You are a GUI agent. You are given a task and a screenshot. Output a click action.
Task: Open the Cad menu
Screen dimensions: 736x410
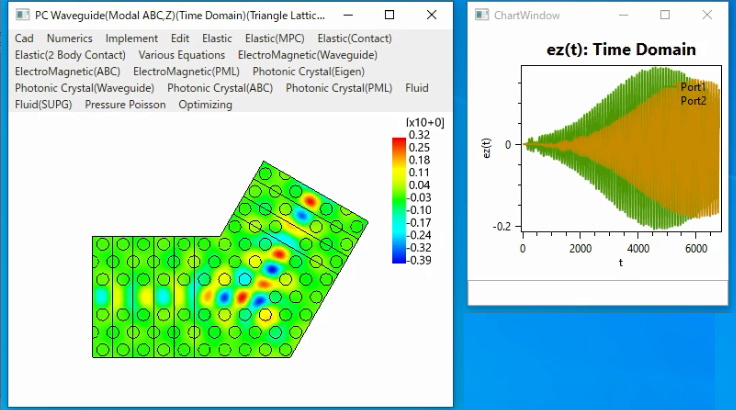24,39
